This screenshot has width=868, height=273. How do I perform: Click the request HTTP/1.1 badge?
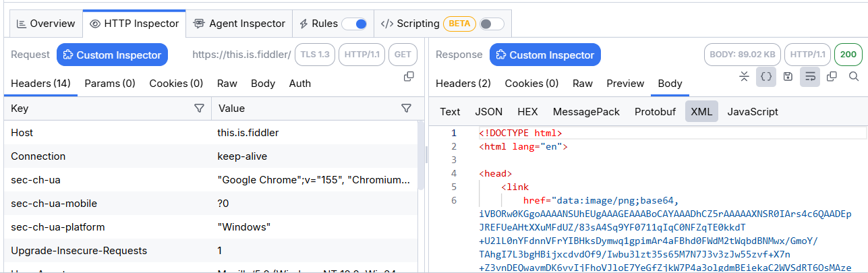[361, 55]
